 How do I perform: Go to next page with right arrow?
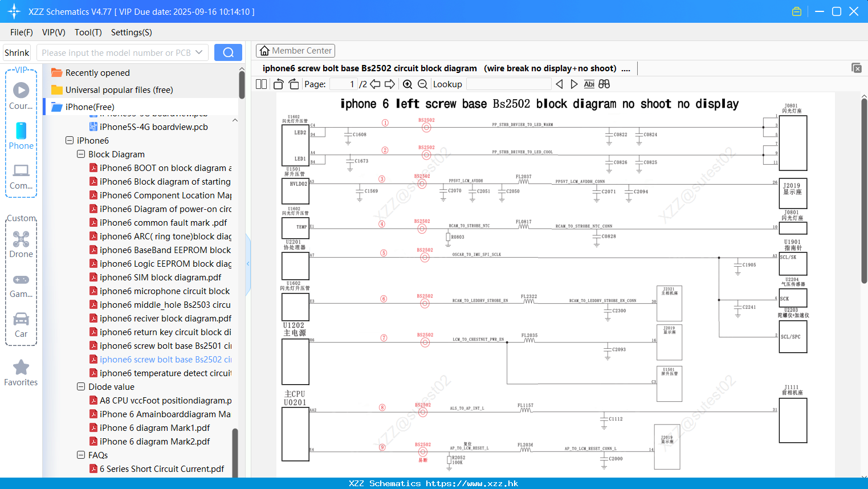[x=390, y=84]
